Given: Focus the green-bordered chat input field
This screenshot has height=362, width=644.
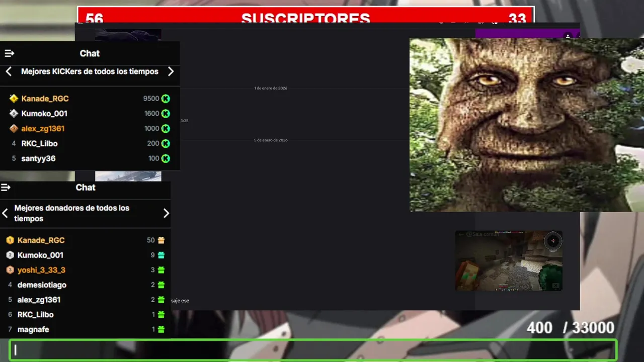Looking at the screenshot, I should click(x=313, y=350).
